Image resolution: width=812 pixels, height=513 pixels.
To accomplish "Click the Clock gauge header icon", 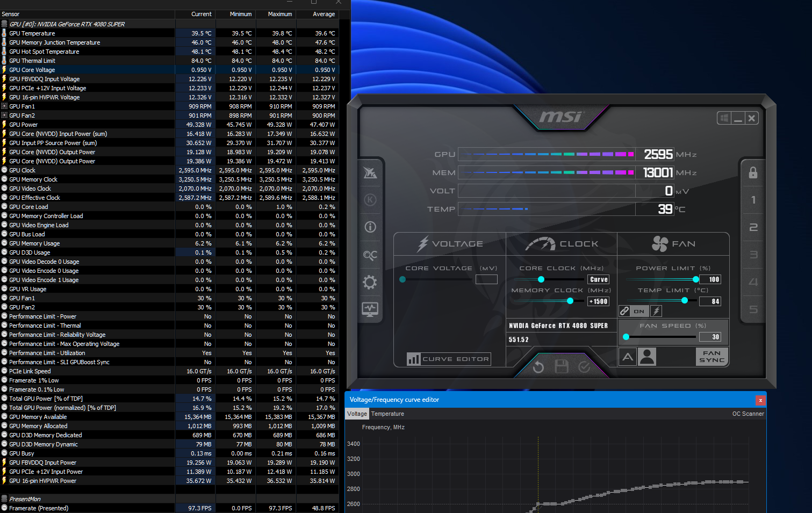I will tap(540, 244).
